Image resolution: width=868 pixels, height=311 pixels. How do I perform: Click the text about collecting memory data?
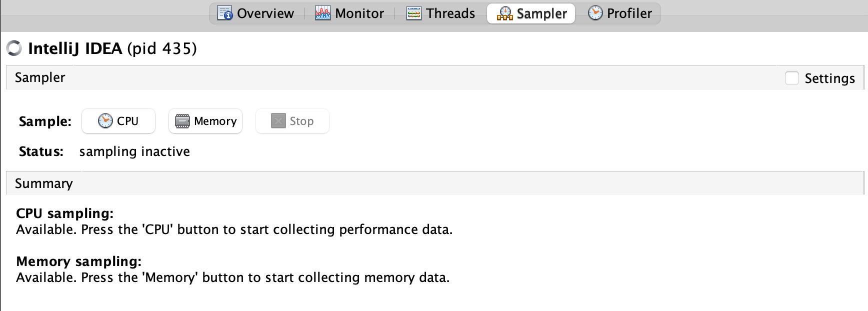click(233, 277)
